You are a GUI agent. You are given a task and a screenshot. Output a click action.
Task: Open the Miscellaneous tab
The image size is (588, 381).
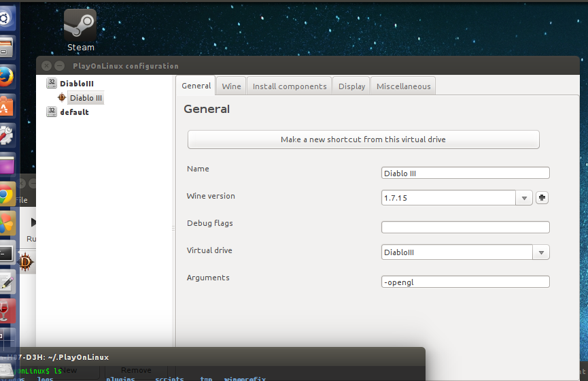click(x=404, y=86)
